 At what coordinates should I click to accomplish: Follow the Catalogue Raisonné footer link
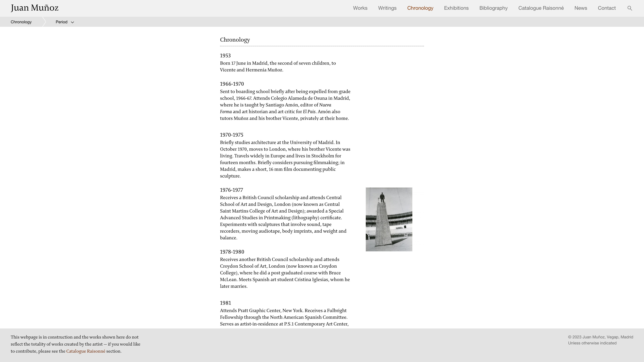point(86,351)
